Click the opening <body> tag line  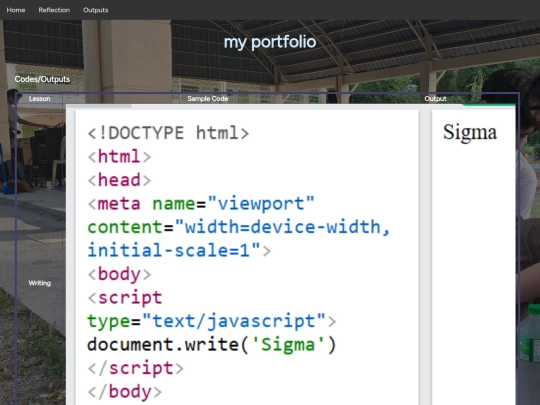pyautogui.click(x=119, y=274)
